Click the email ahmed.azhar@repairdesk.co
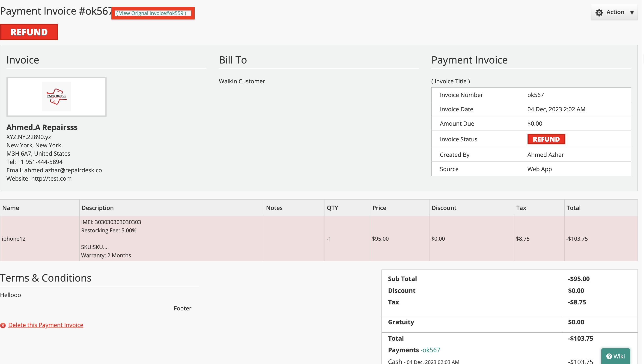 [63, 170]
